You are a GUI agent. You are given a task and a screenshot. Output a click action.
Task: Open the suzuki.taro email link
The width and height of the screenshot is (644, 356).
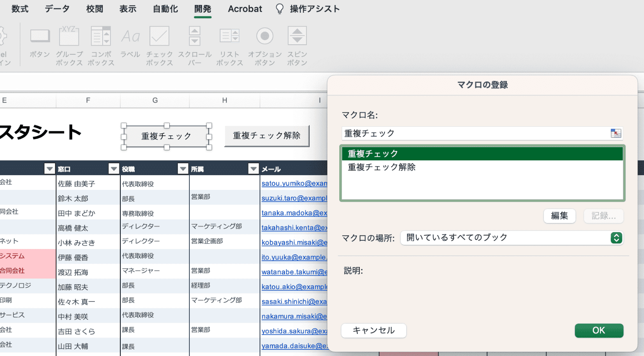(294, 198)
